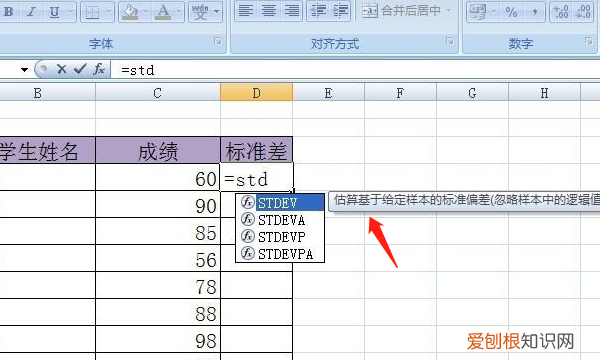Open the 对齐方式 group dialog launcher
600x360 pixels.
point(450,41)
